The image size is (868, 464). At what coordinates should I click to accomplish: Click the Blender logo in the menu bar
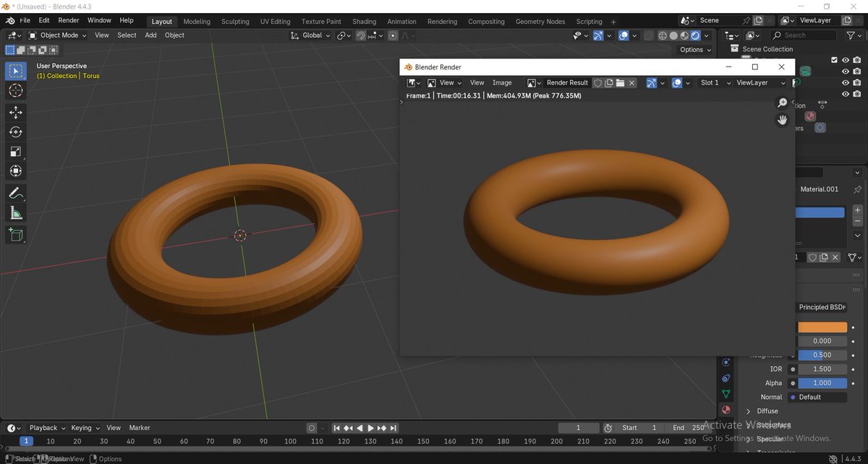(11, 20)
